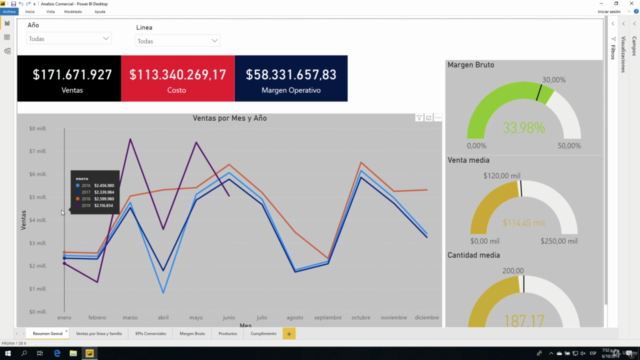Click the volume icon in system tray
640x360 pixels.
[x=583, y=353]
